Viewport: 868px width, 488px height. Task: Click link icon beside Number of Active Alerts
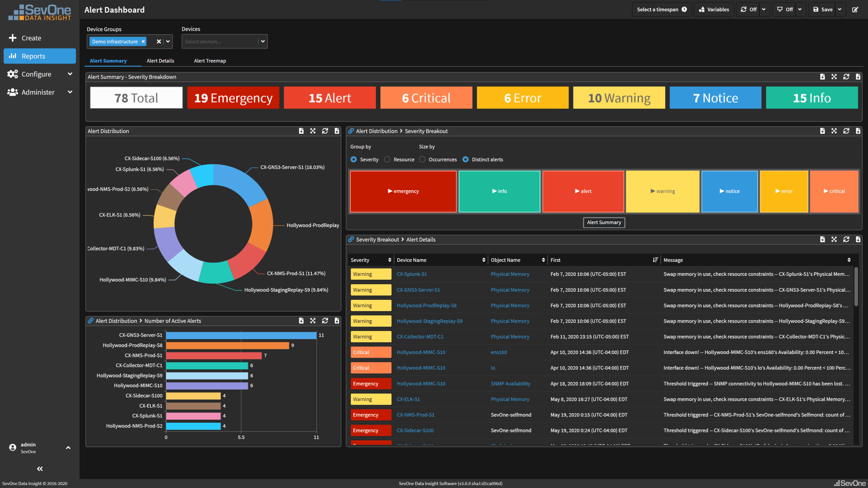pyautogui.click(x=91, y=321)
